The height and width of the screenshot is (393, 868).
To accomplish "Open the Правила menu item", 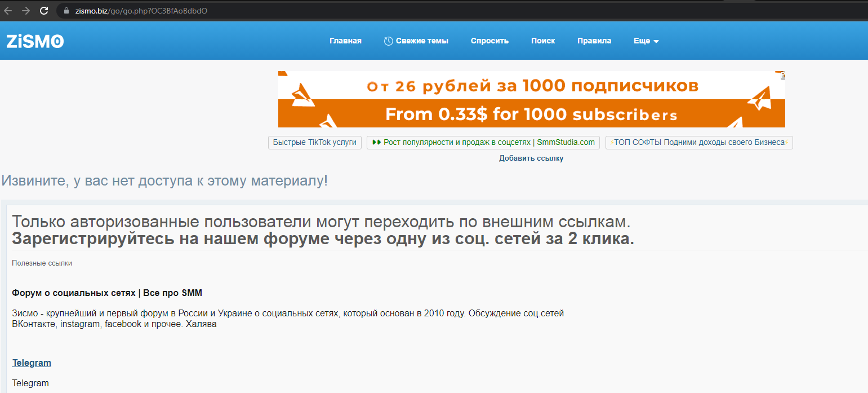I will pos(594,41).
